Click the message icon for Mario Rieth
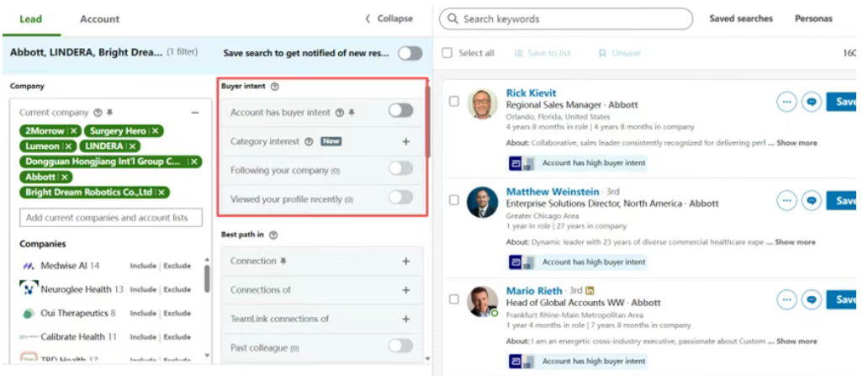Image resolution: width=868 pixels, height=376 pixels. (x=811, y=299)
